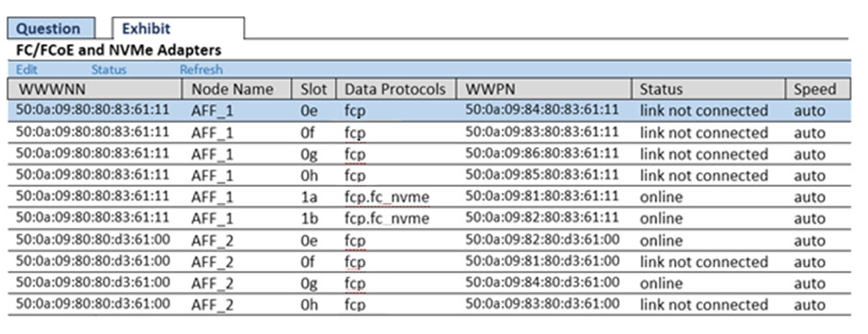Viewport: 868px width, 334px height.
Task: Click the WWPN column header
Action: point(544,89)
